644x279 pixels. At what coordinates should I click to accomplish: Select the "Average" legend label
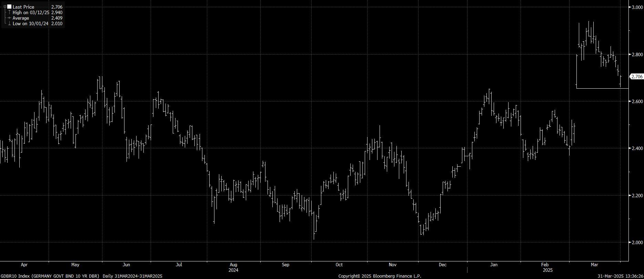coord(21,18)
